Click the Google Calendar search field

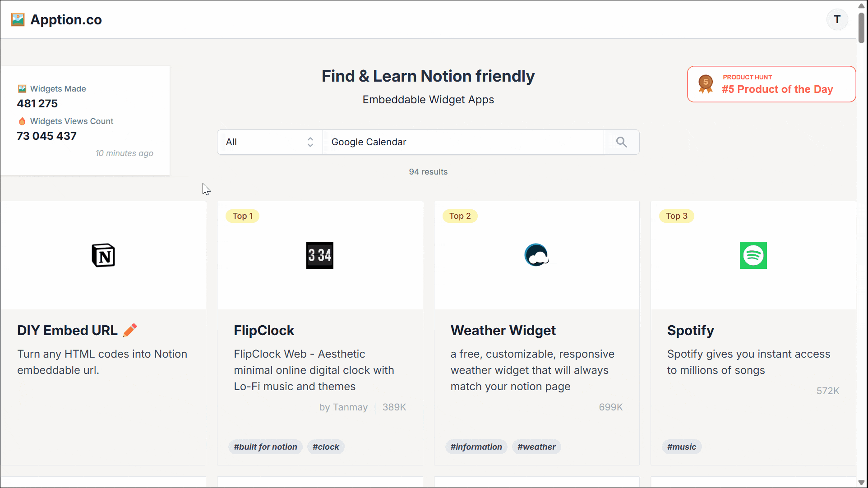pos(463,142)
